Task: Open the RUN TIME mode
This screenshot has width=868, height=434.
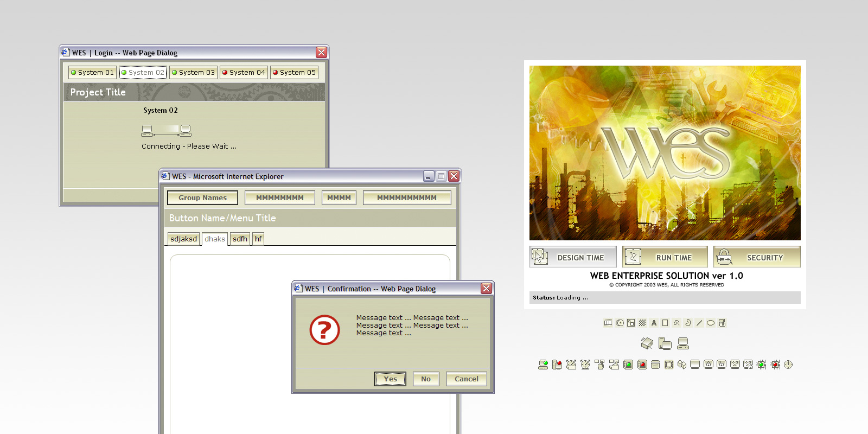Action: [x=665, y=257]
